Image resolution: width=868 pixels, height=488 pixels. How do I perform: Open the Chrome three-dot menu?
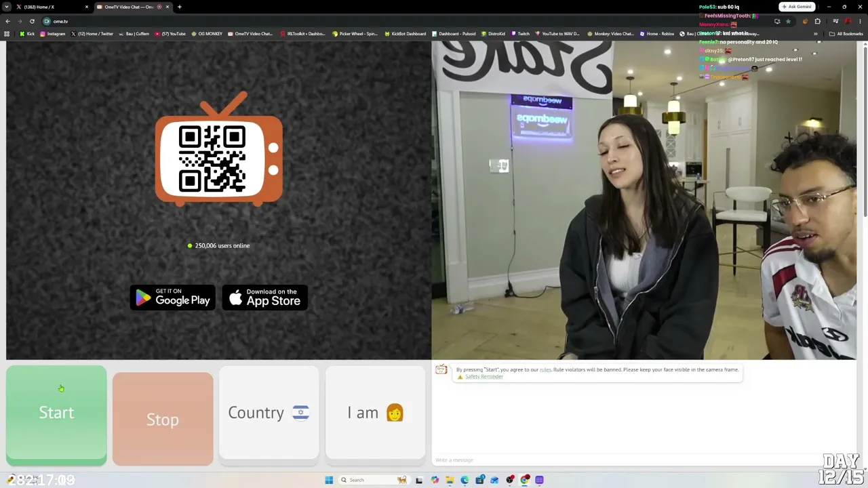tap(861, 21)
